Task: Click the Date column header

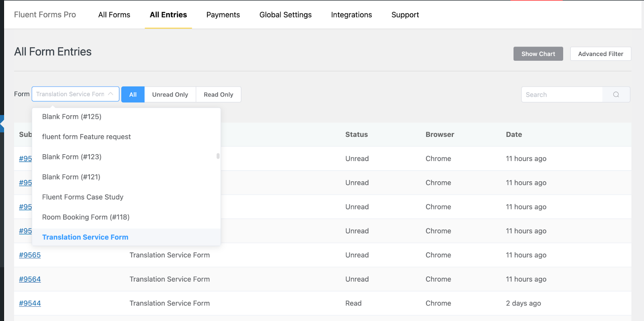Action: (x=514, y=135)
